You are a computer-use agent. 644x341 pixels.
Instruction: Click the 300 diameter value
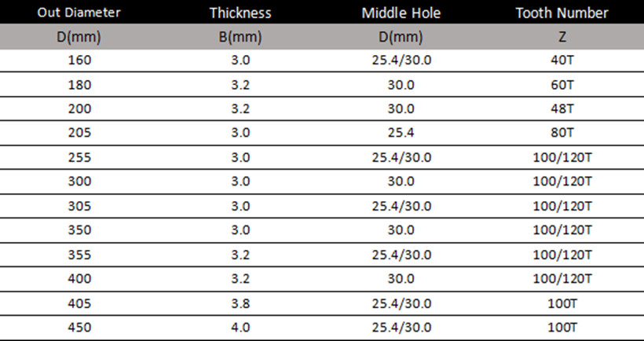point(79,181)
